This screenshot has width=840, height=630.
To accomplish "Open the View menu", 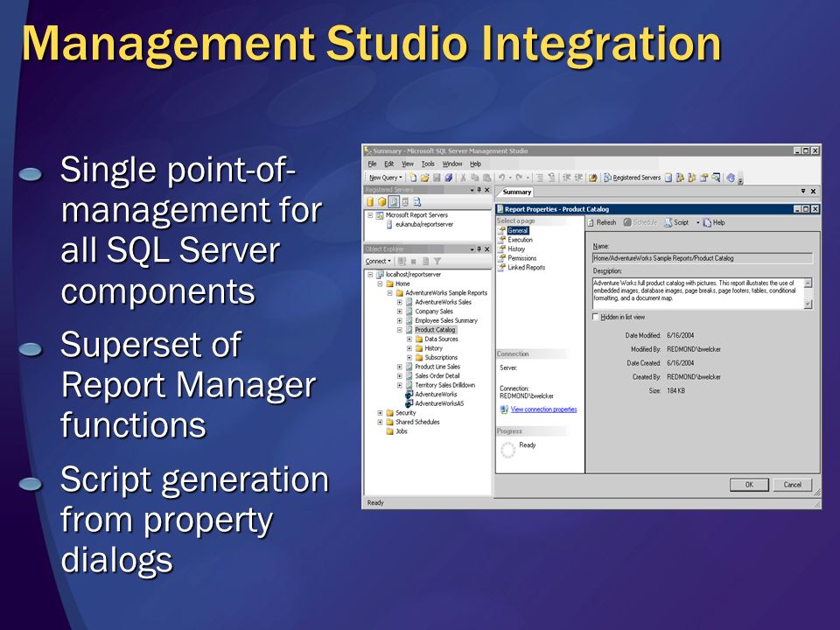I will pos(408,164).
